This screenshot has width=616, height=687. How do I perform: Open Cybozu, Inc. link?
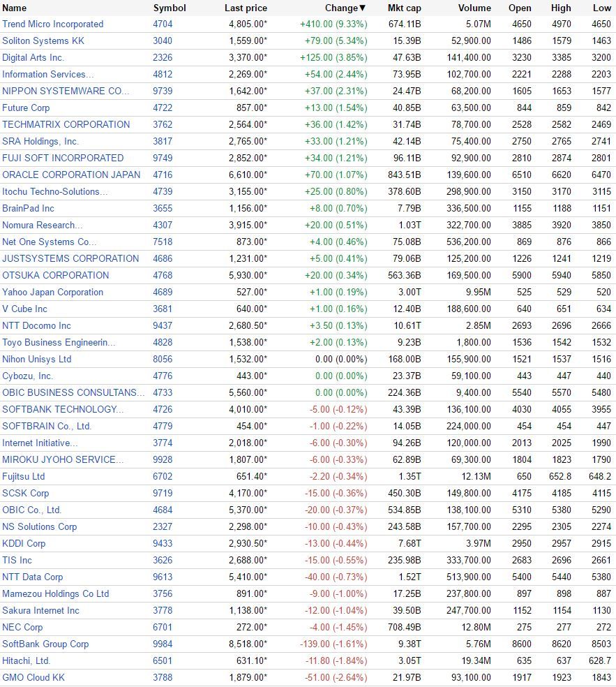pyautogui.click(x=28, y=376)
